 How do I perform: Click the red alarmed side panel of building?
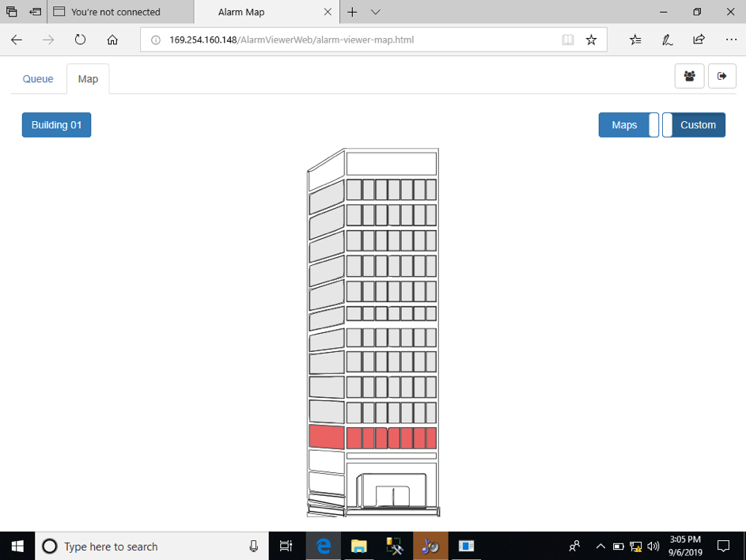point(327,437)
